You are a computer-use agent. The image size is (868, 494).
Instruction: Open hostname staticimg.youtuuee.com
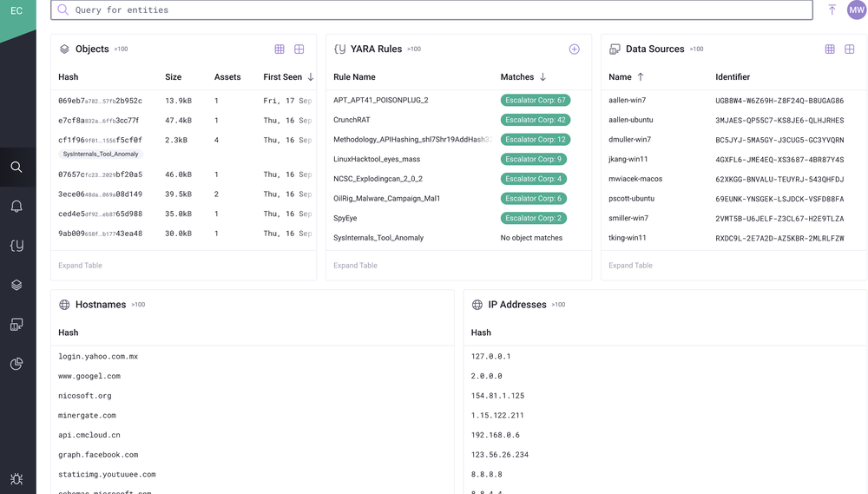(x=107, y=475)
